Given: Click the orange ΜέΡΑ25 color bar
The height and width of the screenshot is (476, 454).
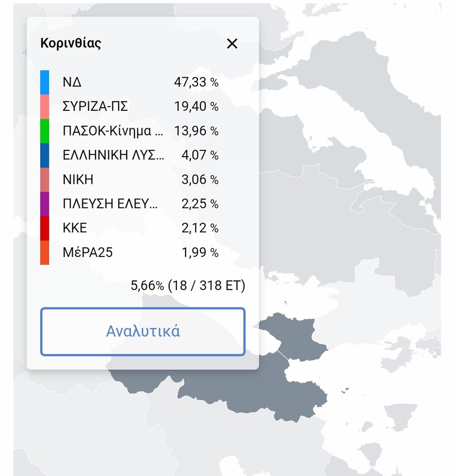Looking at the screenshot, I should tap(45, 252).
